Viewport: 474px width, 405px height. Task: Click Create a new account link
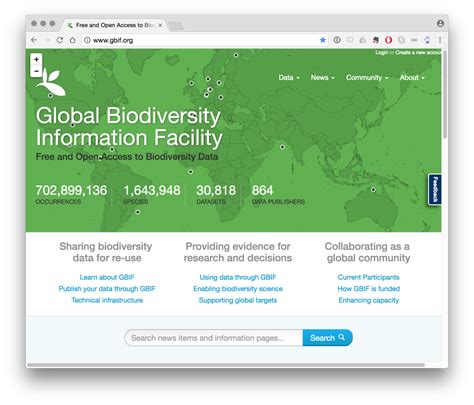[418, 52]
